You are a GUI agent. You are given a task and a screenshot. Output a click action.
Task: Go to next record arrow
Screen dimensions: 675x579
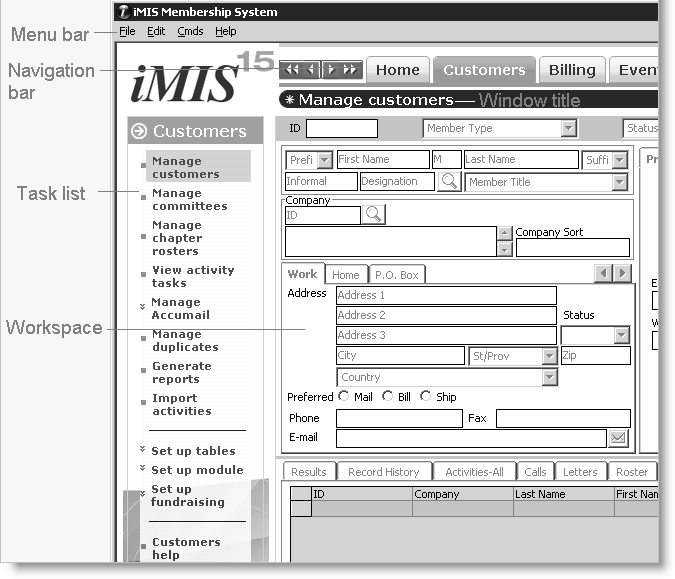click(331, 70)
